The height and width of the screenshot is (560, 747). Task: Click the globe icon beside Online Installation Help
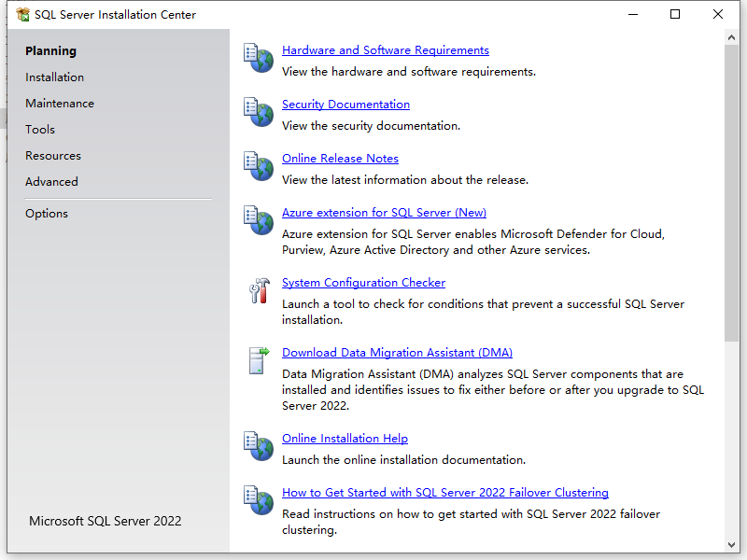pyautogui.click(x=259, y=446)
